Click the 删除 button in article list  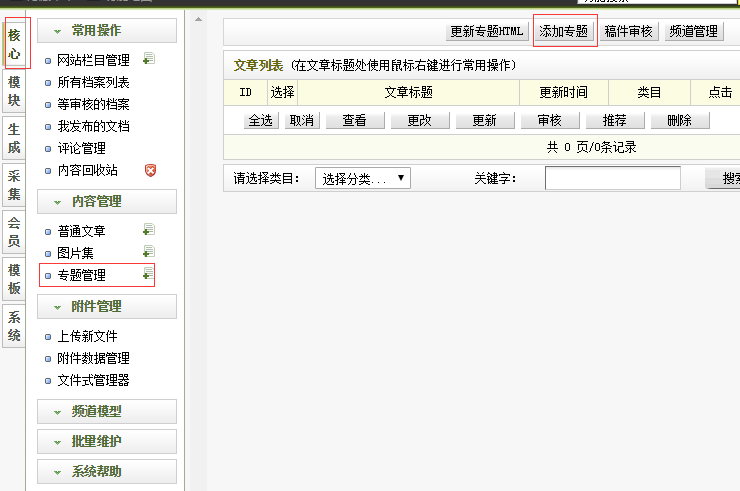click(x=680, y=120)
